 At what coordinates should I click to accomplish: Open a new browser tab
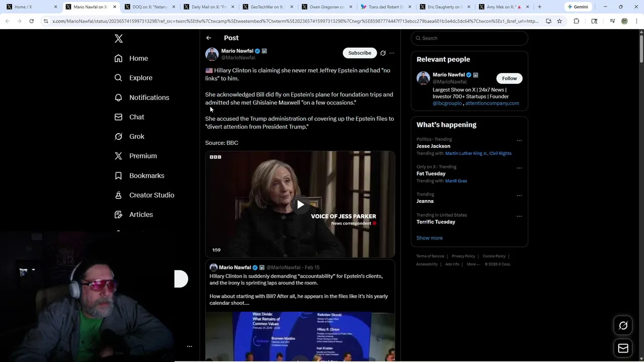click(539, 7)
